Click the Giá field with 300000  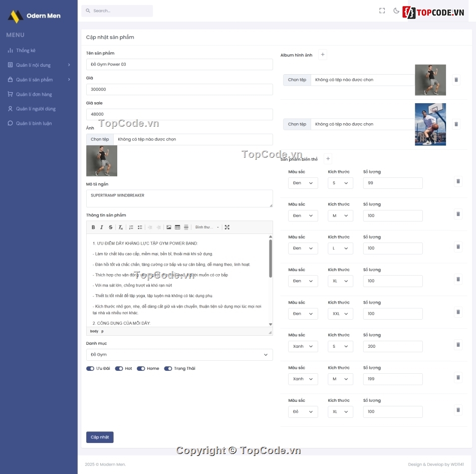(x=179, y=89)
